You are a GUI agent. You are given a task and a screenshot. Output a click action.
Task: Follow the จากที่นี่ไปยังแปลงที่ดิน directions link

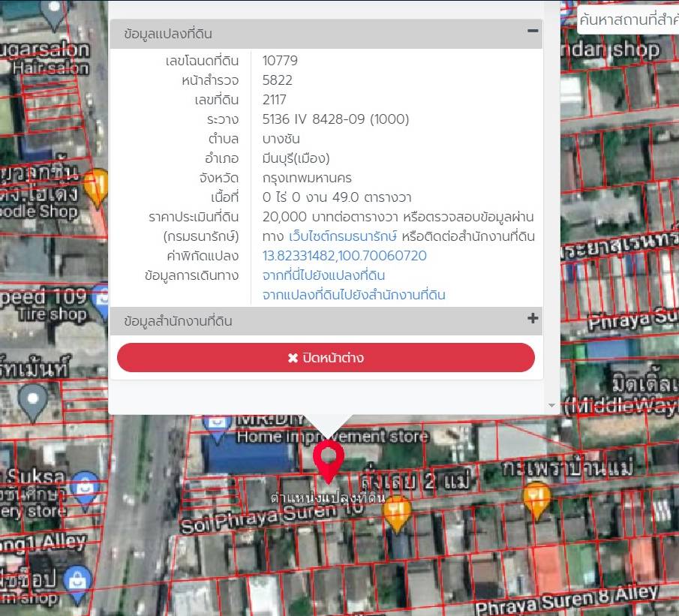click(x=323, y=275)
